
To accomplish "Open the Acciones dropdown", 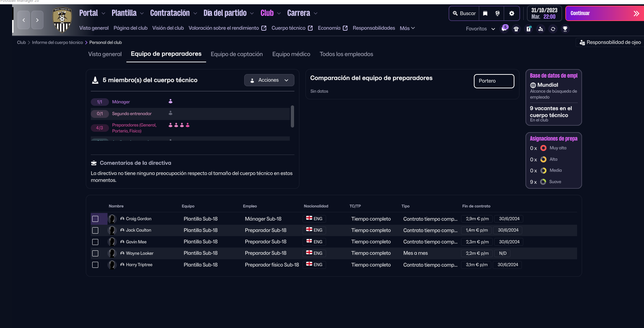I will point(269,80).
